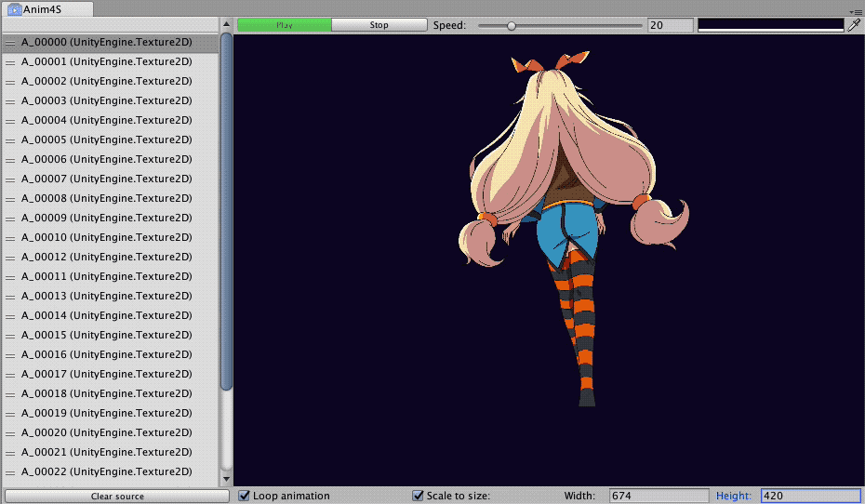Select the A_00022 texture entry

pyautogui.click(x=111, y=472)
